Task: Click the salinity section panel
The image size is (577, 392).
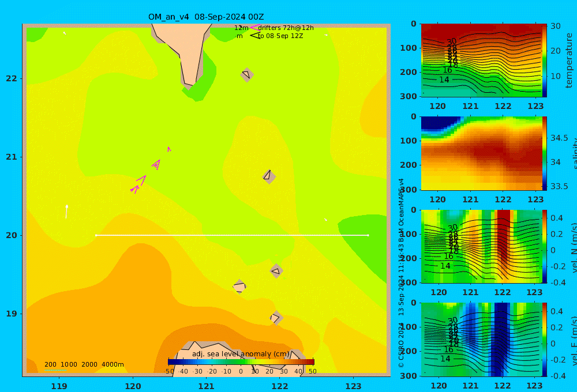Action: click(x=481, y=153)
